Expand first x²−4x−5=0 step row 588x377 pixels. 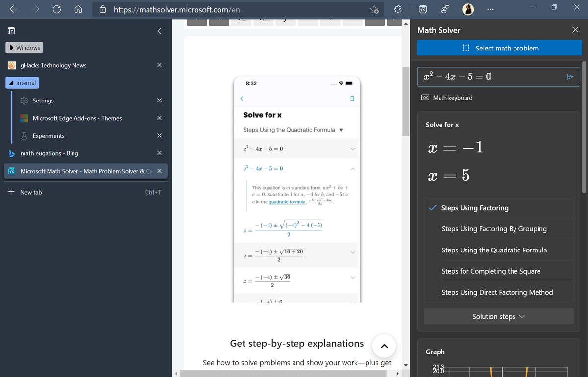coord(296,149)
